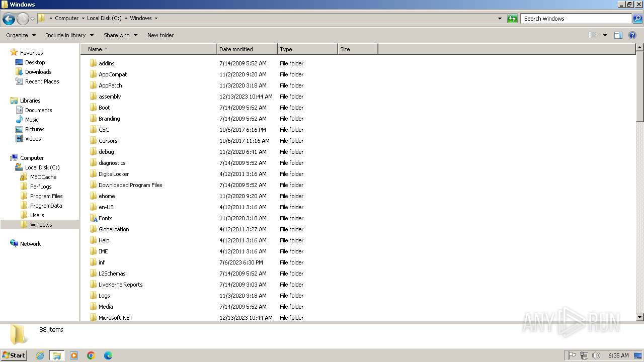644x362 pixels.
Task: Open the recent pages dropdown arrow
Action: point(32,19)
